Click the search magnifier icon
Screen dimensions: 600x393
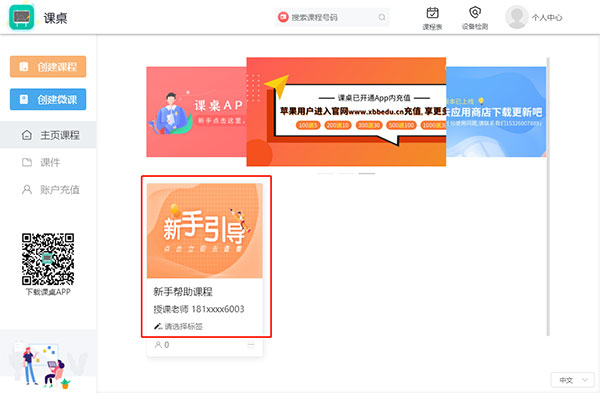[x=382, y=17]
